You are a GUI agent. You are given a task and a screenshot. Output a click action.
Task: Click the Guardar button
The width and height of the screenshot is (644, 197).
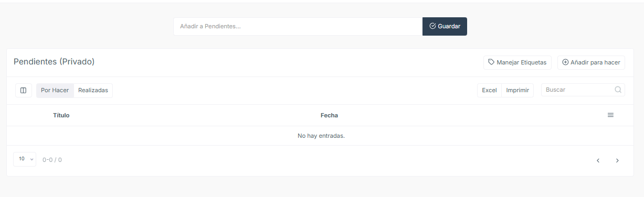[x=445, y=26]
